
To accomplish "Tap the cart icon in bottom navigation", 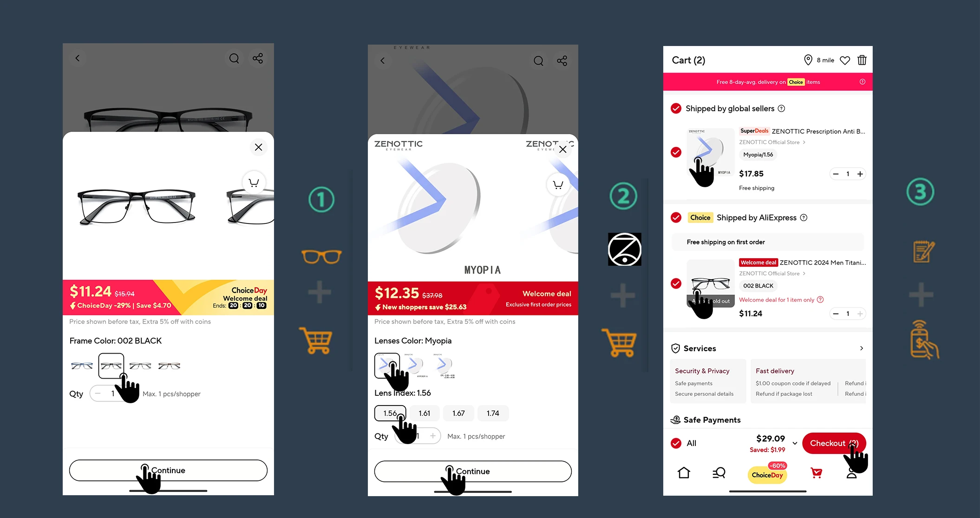I will click(816, 472).
